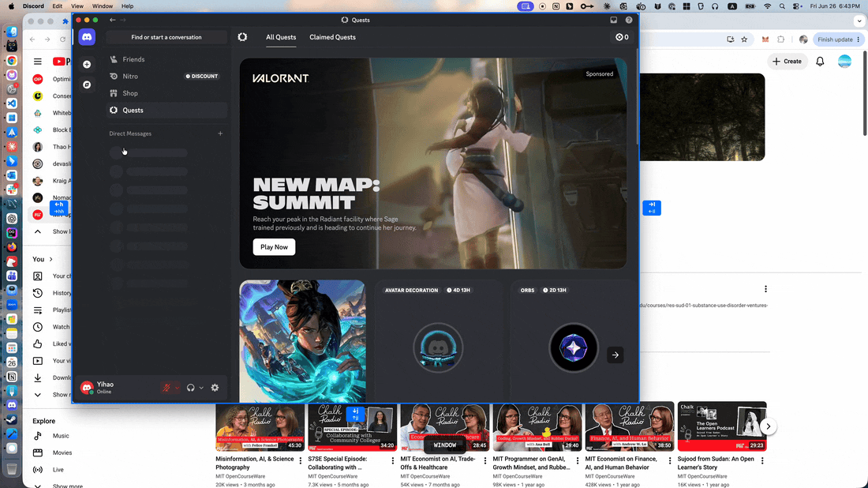Click next arrow on quest carousel
This screenshot has height=488, width=868.
coord(615,355)
